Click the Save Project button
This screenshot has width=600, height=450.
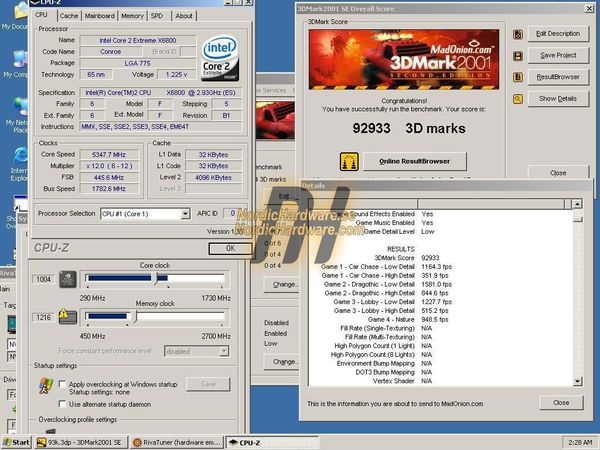click(558, 55)
